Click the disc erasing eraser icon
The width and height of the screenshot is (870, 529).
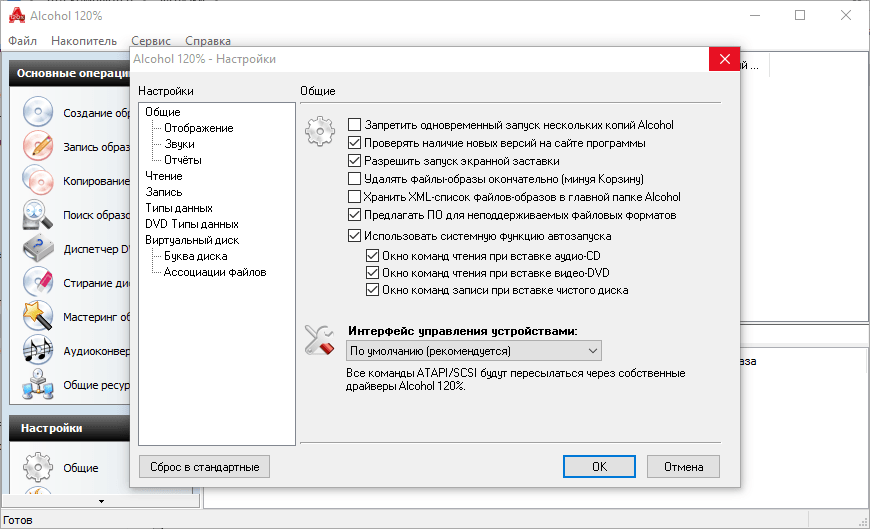tap(38, 283)
